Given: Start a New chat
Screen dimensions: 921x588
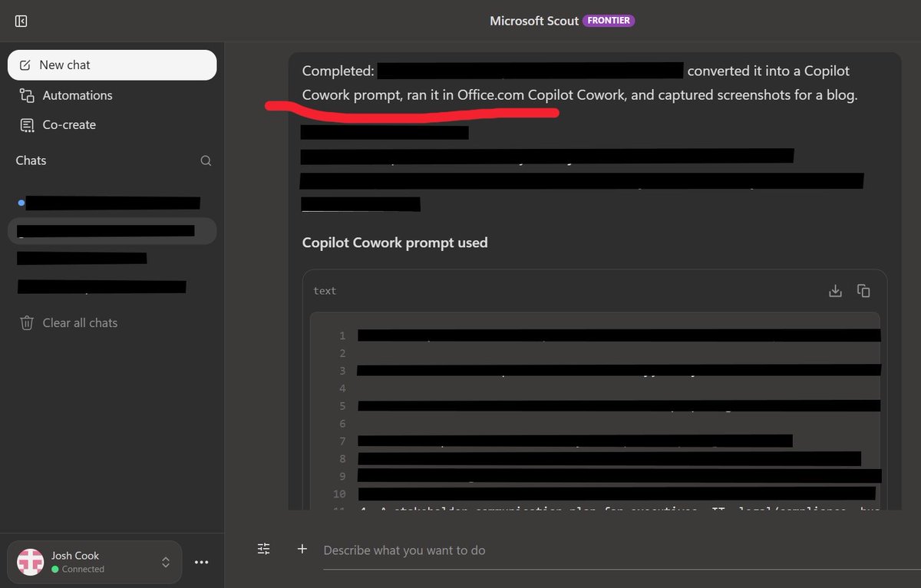Looking at the screenshot, I should click(112, 65).
